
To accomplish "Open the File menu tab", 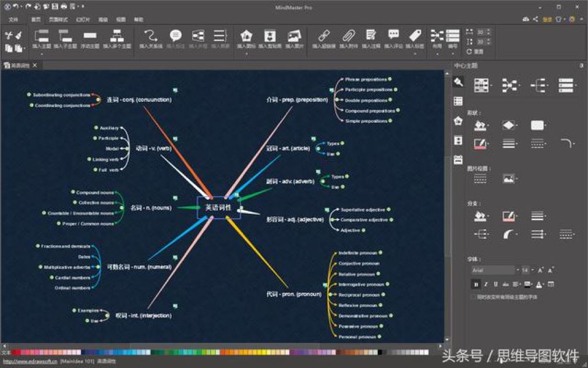I will [13, 20].
